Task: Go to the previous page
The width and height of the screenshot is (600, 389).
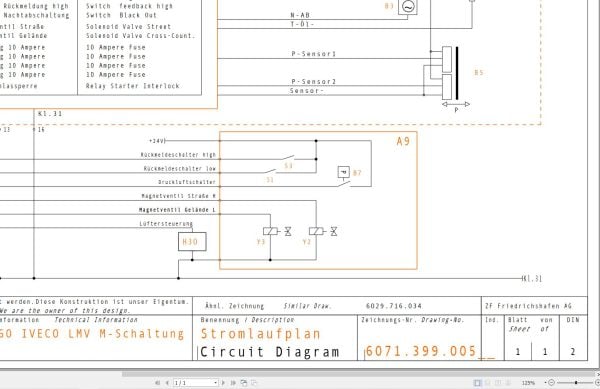Action: [167, 382]
